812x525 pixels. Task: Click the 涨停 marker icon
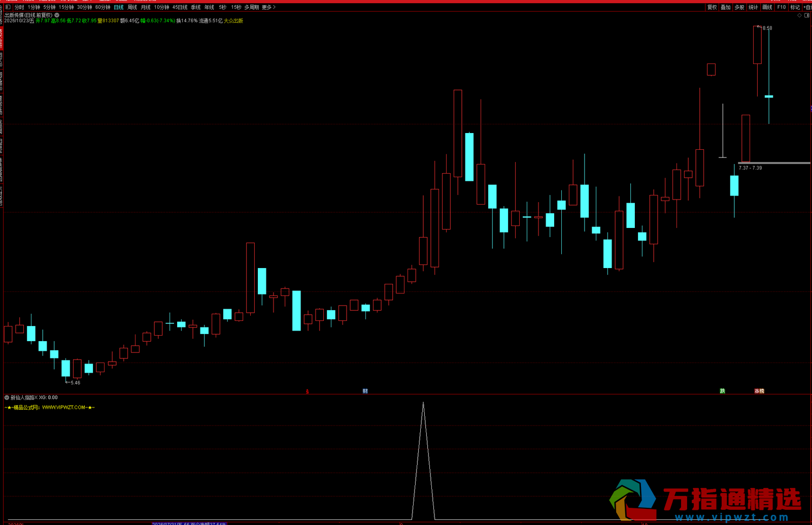tap(759, 391)
